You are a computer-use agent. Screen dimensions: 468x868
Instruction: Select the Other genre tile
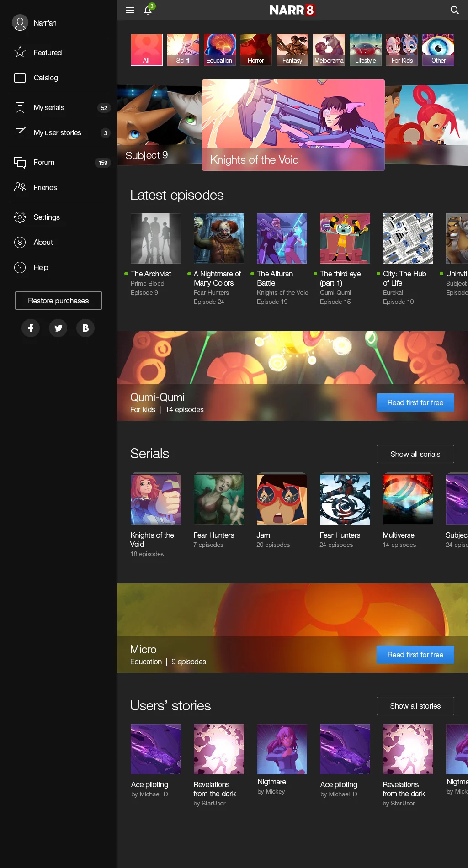click(x=438, y=50)
